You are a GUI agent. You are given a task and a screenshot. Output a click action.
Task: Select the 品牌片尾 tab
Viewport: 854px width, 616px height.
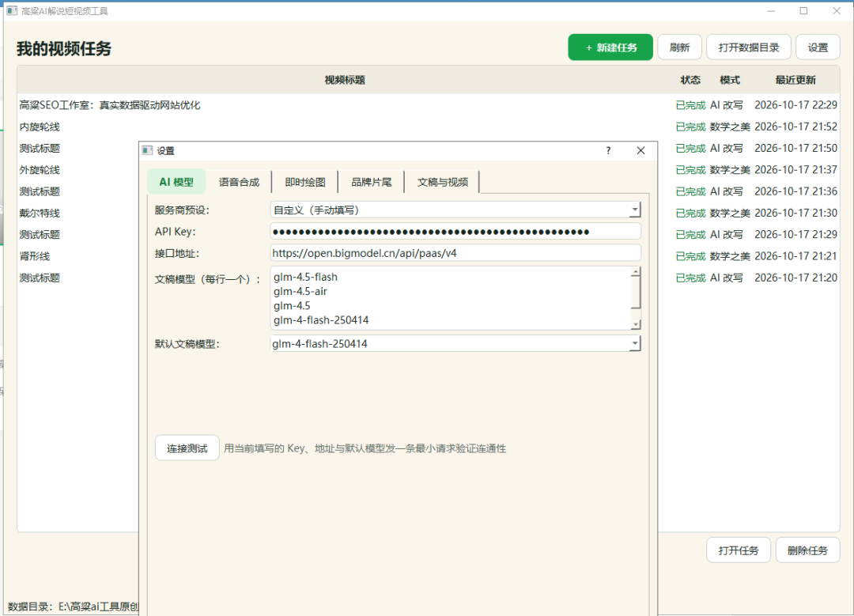[372, 182]
